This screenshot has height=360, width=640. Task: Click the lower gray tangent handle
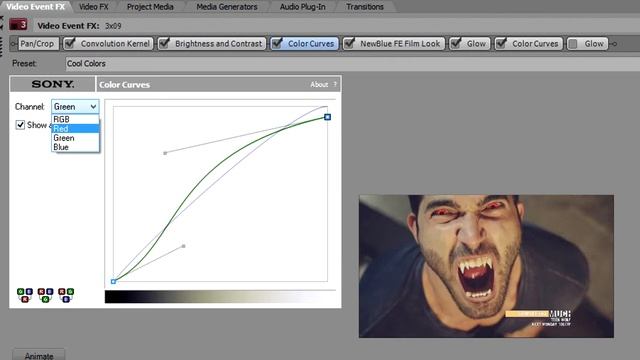point(184,246)
